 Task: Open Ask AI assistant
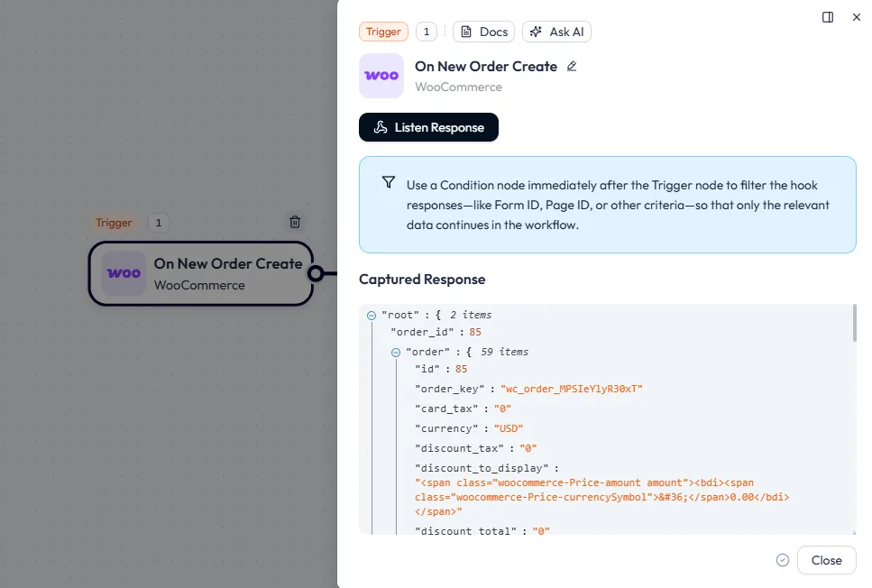556,32
